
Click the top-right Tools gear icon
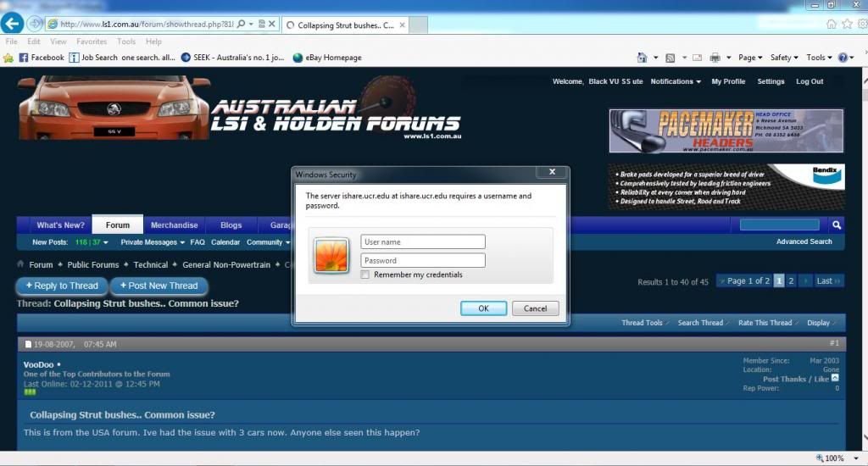pos(862,24)
